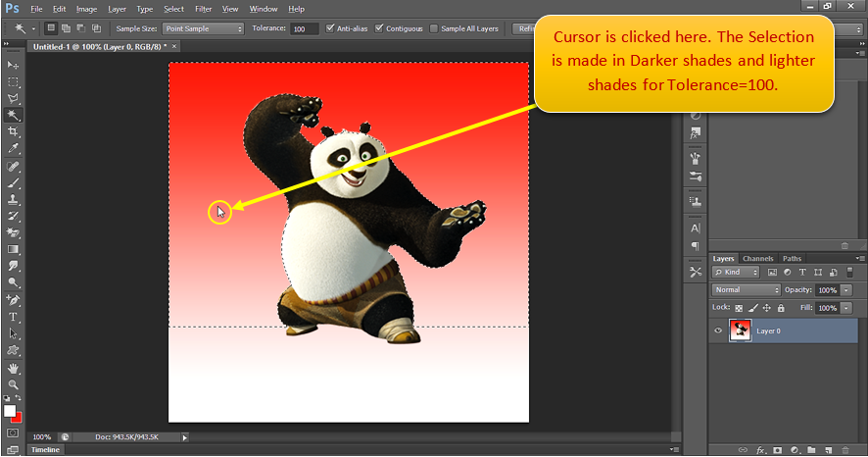Open the Clone Source panel icon
Viewport: 868px width, 457px height.
(696, 202)
